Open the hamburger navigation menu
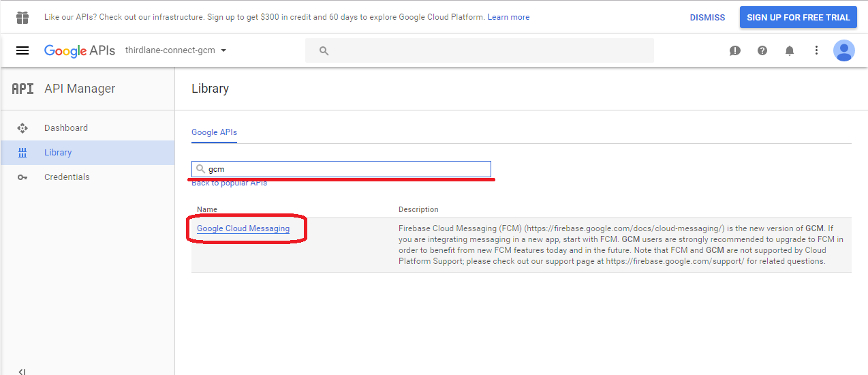Screen dimensions: 868x375 [x=22, y=50]
